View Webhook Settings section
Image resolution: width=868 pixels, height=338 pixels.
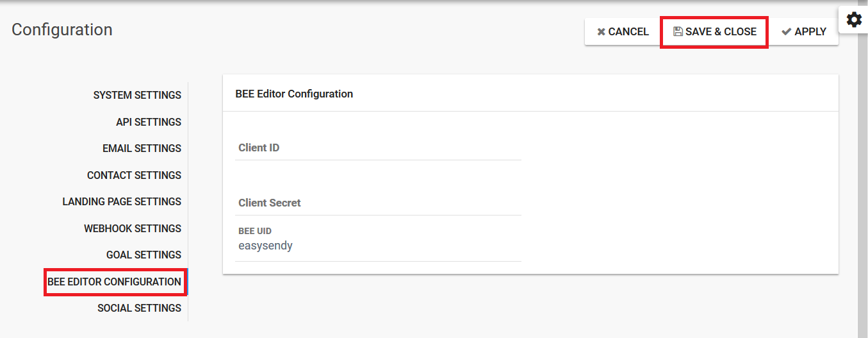(x=133, y=228)
